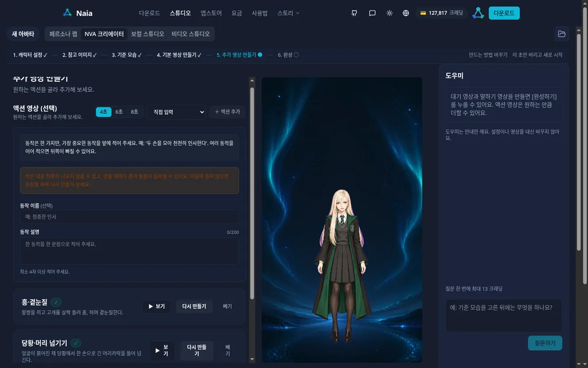Screen dimensions: 588x368
Task: Open the Naia triangle profile avatar
Action: point(478,13)
